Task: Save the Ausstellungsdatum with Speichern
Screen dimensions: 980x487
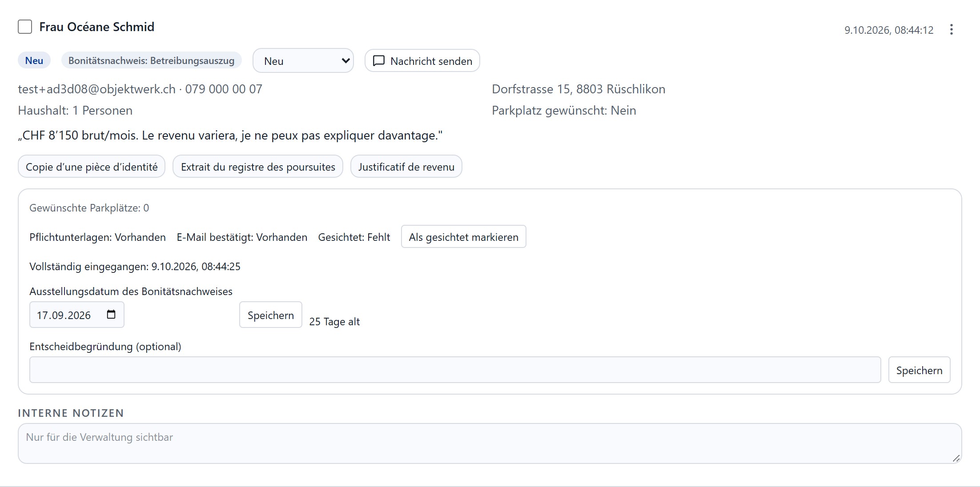Action: 271,315
